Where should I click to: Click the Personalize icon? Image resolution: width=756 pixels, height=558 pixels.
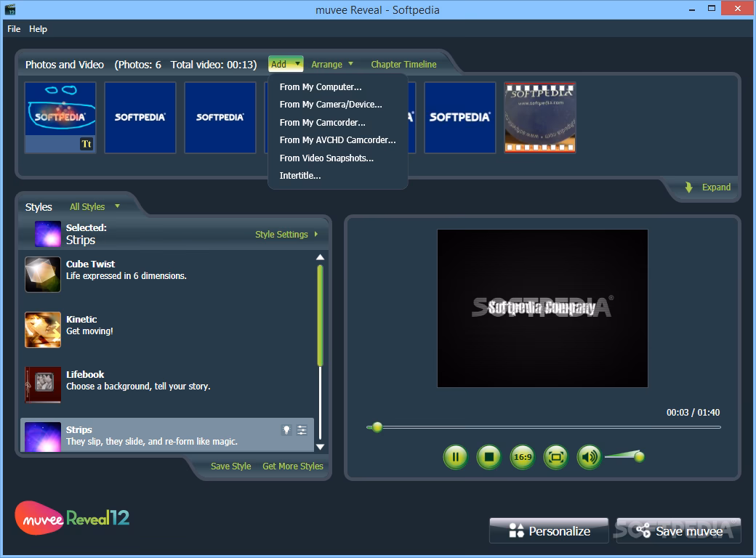(516, 530)
